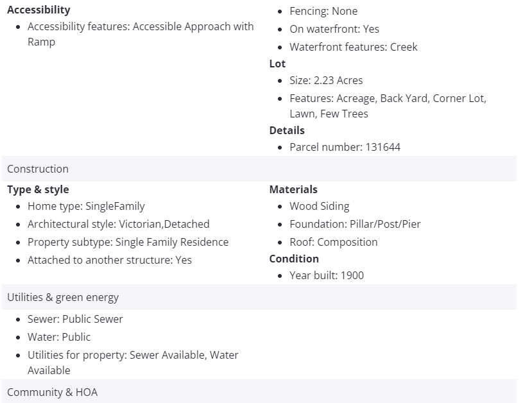This screenshot has width=532, height=403.
Task: Click the Fencing: None item
Action: coord(323,11)
